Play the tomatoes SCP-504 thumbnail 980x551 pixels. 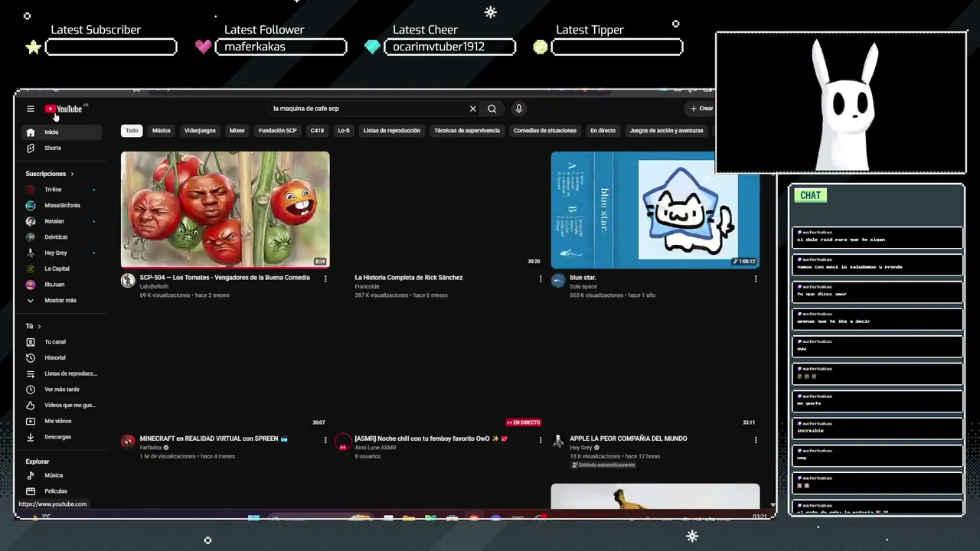[225, 210]
